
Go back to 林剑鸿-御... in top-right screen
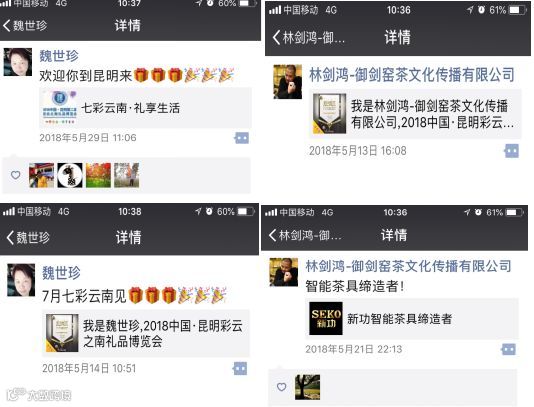(x=309, y=37)
